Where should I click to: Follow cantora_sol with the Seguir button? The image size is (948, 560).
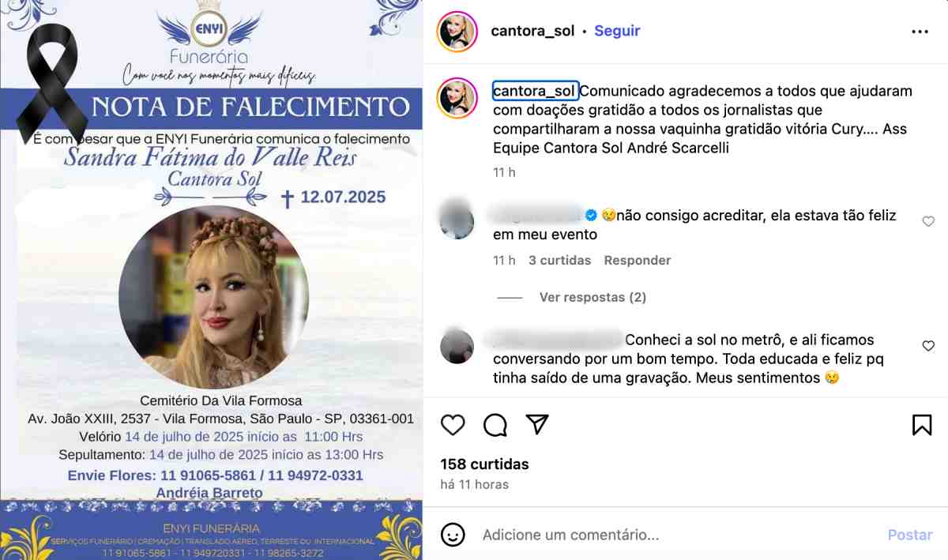click(x=617, y=31)
